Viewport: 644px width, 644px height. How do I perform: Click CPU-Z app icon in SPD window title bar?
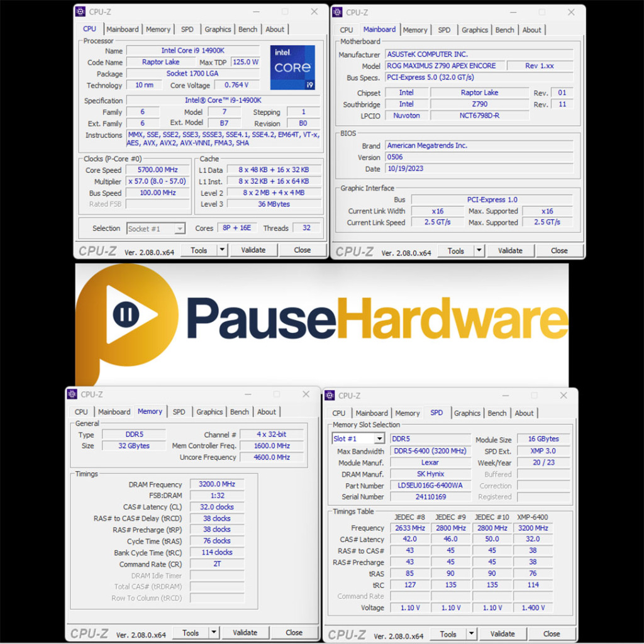point(330,395)
